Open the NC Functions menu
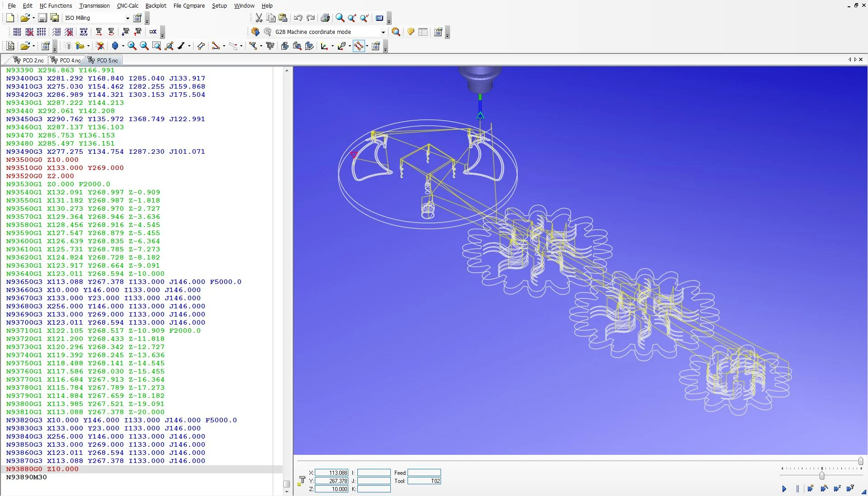 (56, 5)
